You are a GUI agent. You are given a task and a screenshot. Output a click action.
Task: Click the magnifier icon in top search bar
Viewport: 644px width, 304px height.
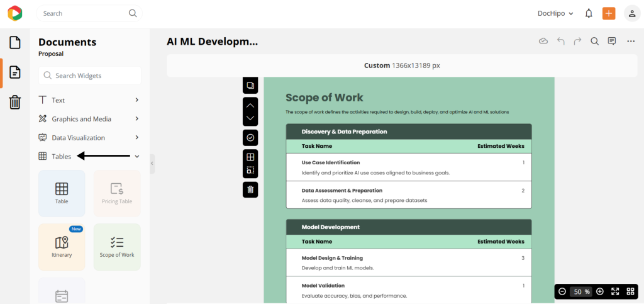[133, 13]
